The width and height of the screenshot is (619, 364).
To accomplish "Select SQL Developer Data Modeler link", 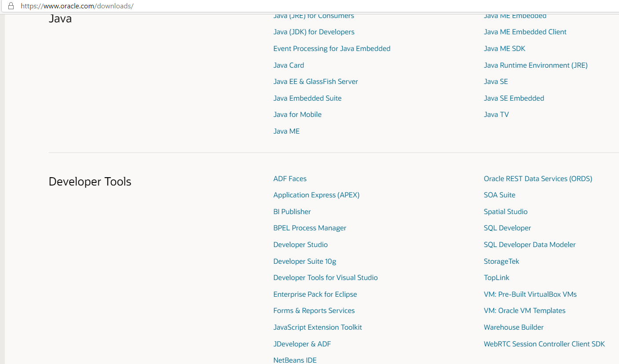I will pos(530,245).
